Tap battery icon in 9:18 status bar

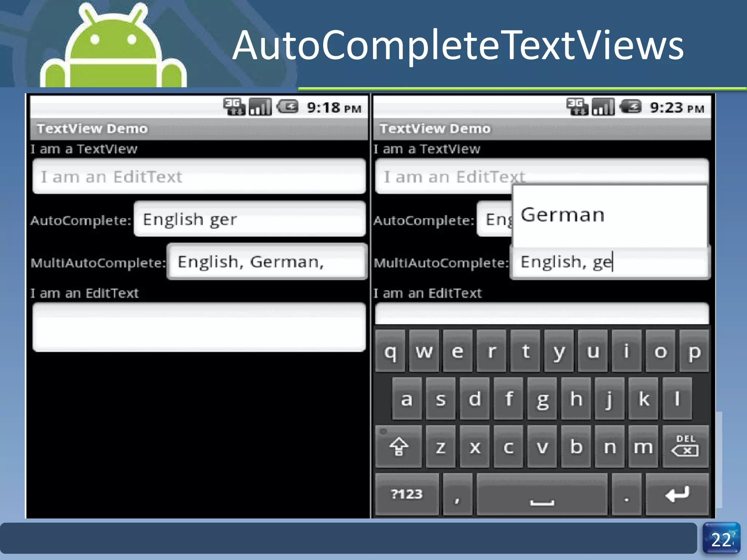288,107
